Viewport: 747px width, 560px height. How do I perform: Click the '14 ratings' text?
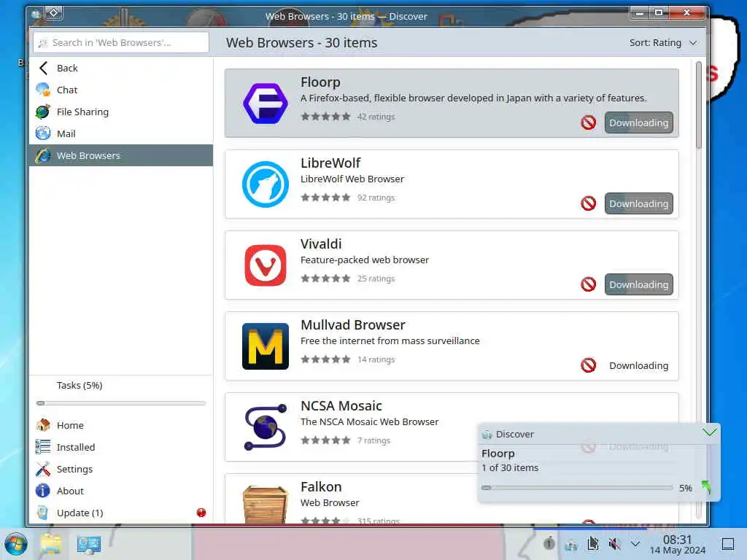[376, 359]
